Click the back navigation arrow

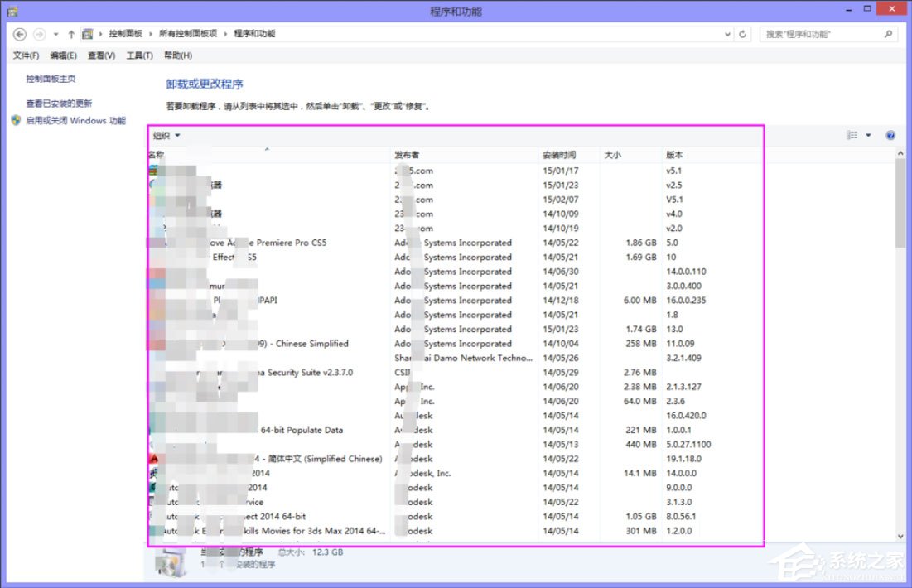18,34
